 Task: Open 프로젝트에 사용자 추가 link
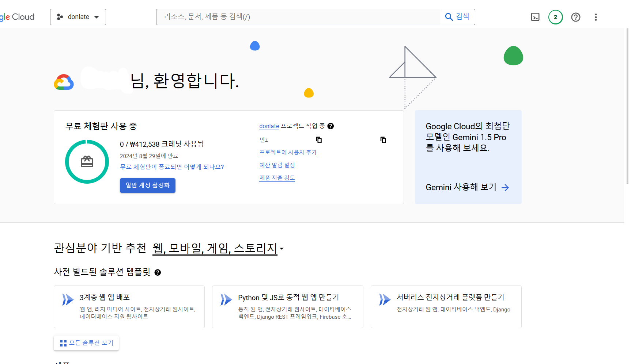[x=288, y=152]
